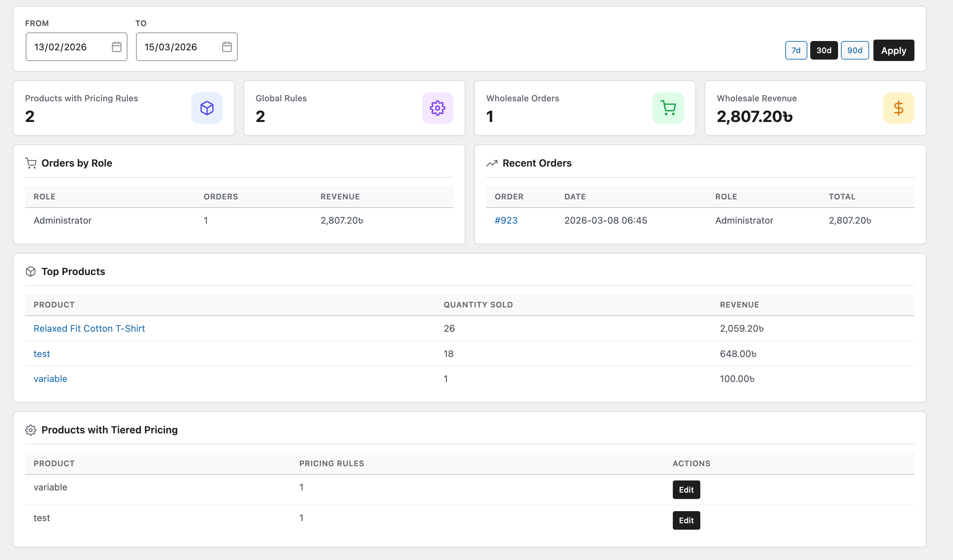
Task: Open order #923 from Recent Orders
Action: [506, 220]
